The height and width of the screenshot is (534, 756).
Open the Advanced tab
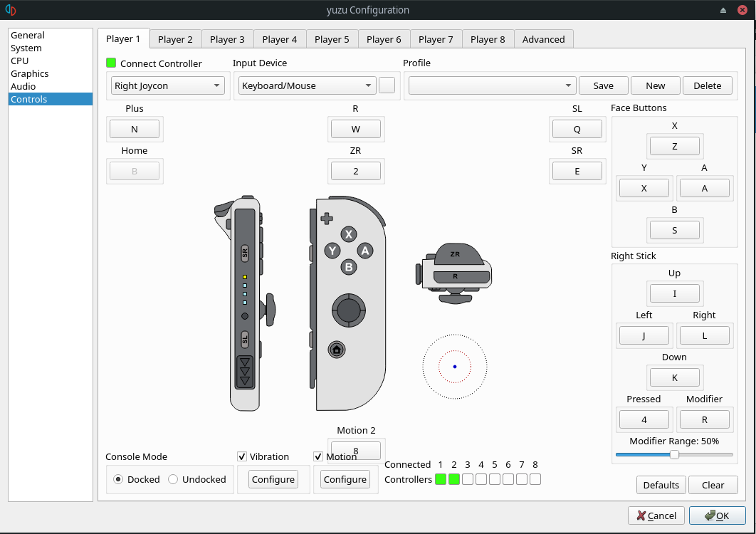point(543,40)
